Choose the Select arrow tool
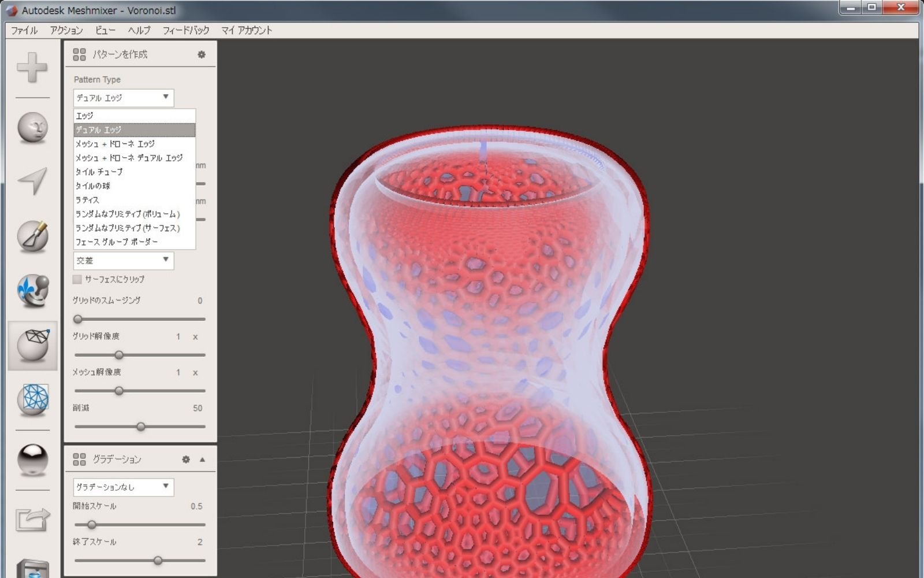Viewport: 924px width, 578px height. 32,181
